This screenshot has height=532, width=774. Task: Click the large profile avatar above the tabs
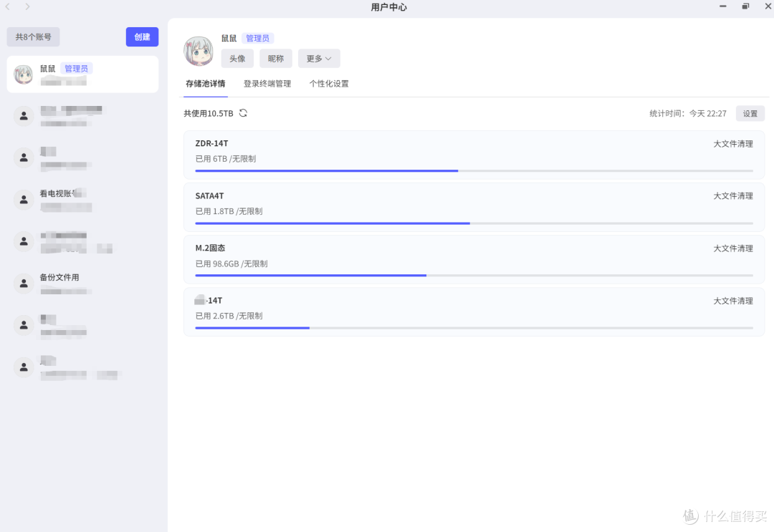point(199,51)
